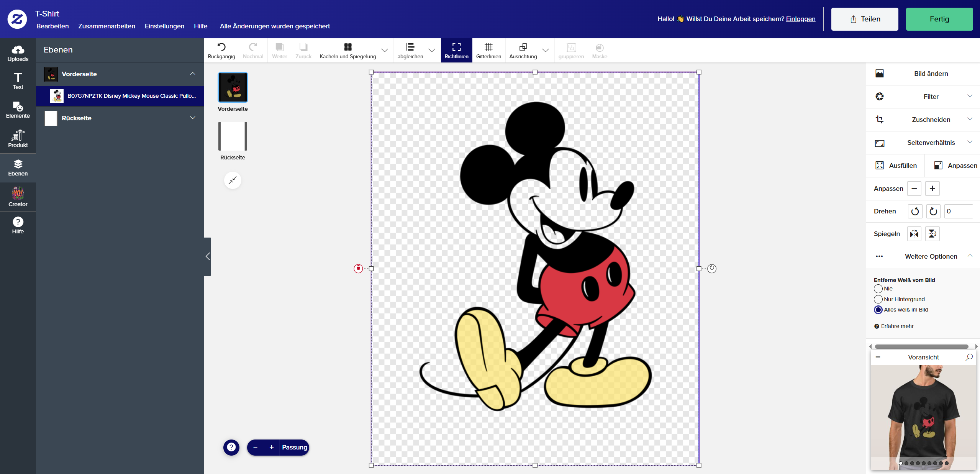The image size is (980, 474).
Task: Open the Einstellungen menu
Action: 164,26
